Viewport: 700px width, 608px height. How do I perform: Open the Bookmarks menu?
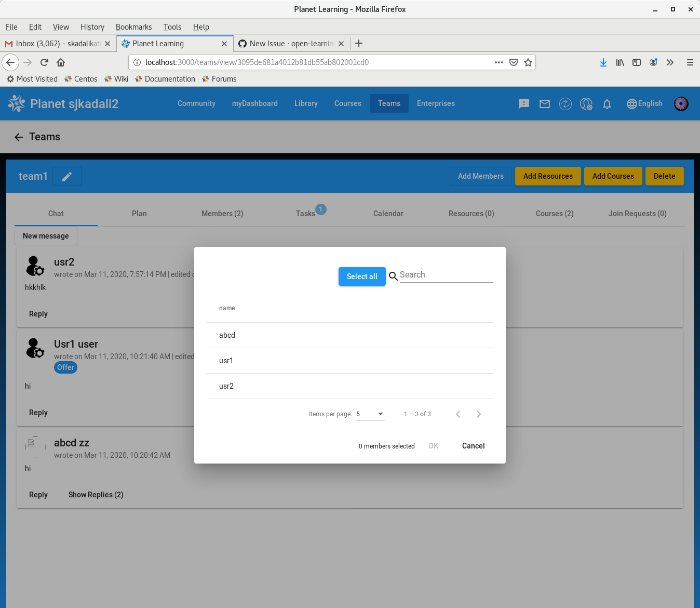click(133, 27)
